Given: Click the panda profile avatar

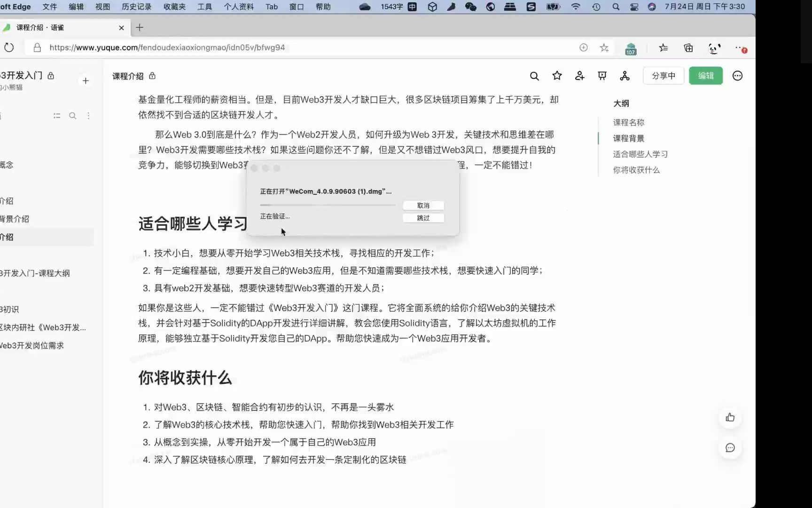Looking at the screenshot, I should pos(714,48).
